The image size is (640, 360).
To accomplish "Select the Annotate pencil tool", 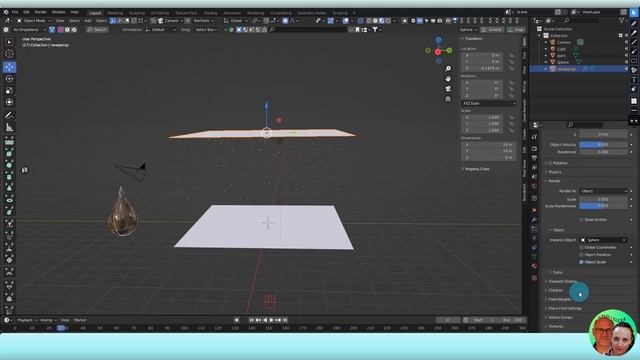I will 9,116.
